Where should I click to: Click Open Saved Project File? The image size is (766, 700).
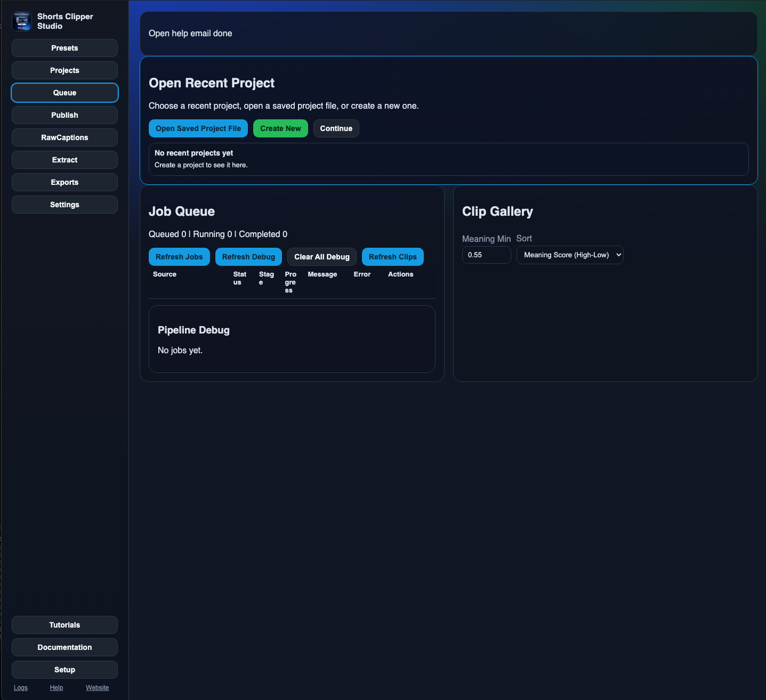click(x=198, y=128)
